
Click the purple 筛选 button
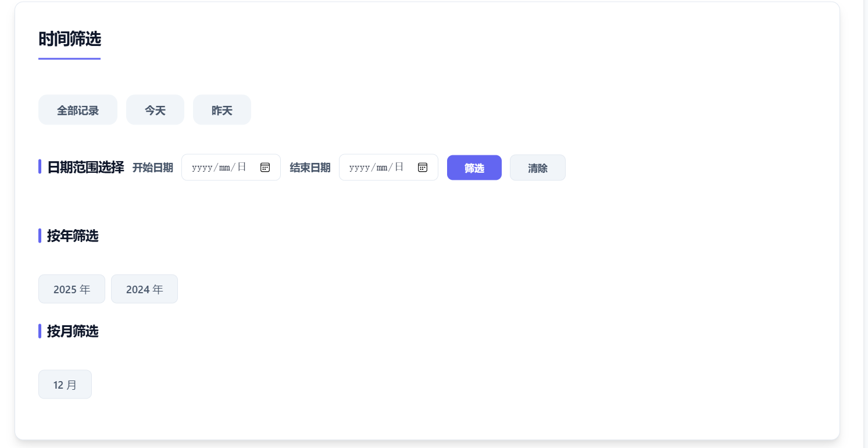pyautogui.click(x=474, y=168)
